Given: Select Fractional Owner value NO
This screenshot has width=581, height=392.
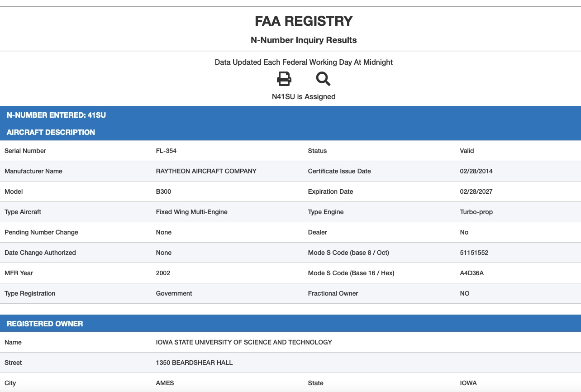Looking at the screenshot, I should pos(465,293).
